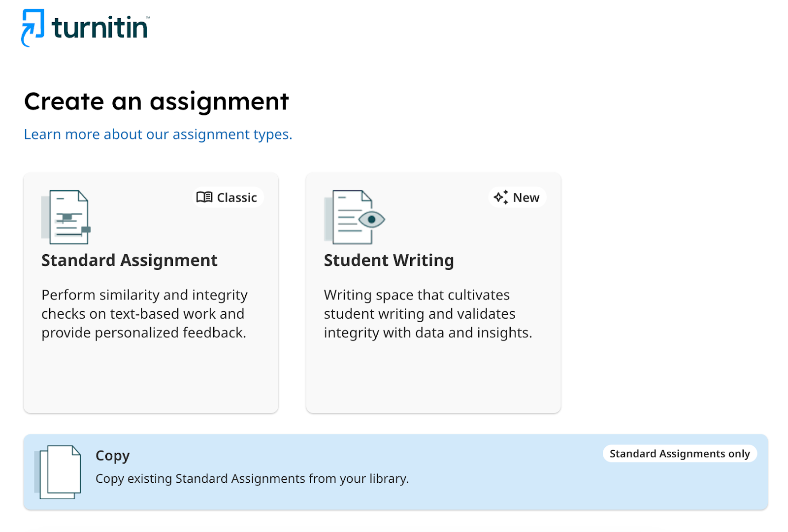Select the Standard Assignment title
This screenshot has width=788, height=532.
tap(129, 260)
